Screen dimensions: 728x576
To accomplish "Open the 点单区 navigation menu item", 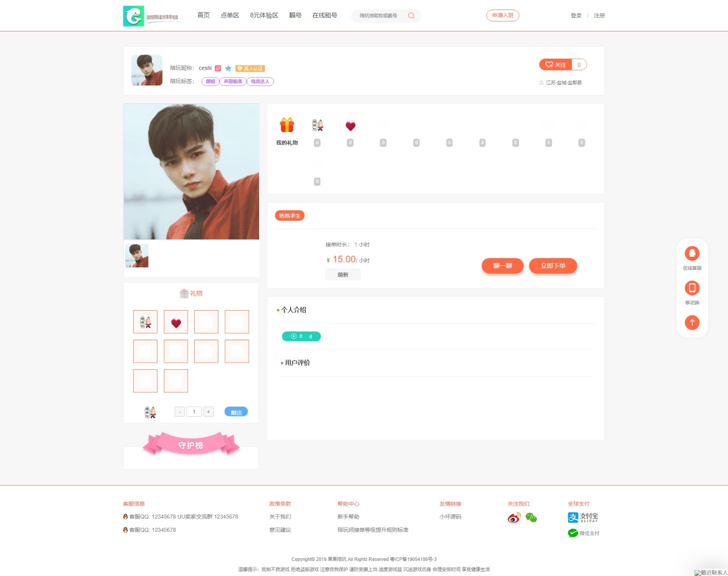I will 230,15.
